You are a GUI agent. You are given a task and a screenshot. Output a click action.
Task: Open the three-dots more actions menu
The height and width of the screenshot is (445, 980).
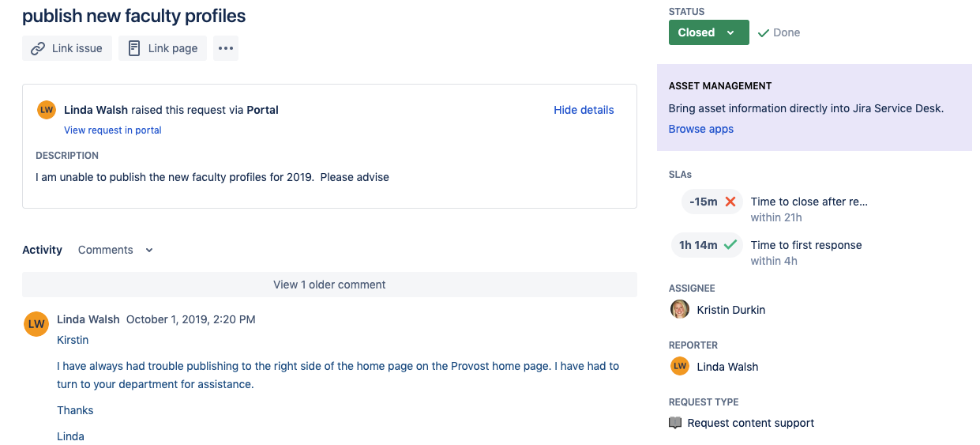point(226,48)
